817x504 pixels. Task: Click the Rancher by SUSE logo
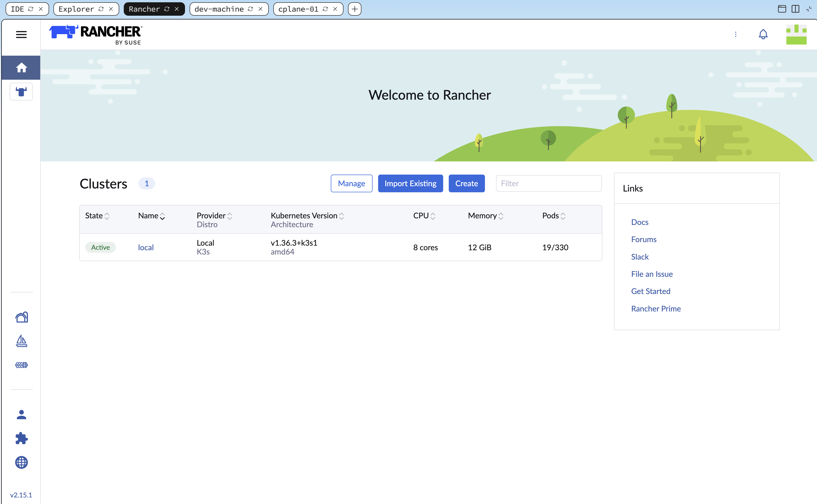click(96, 35)
